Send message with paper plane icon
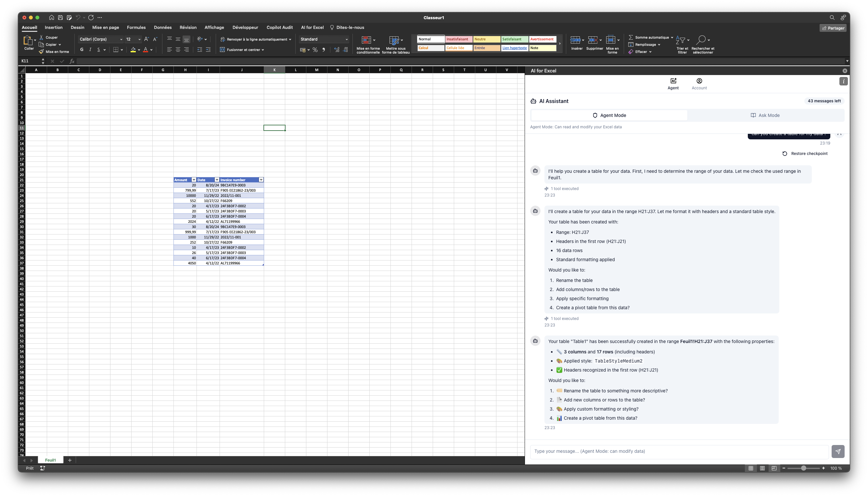Image resolution: width=868 pixels, height=496 pixels. 838,451
